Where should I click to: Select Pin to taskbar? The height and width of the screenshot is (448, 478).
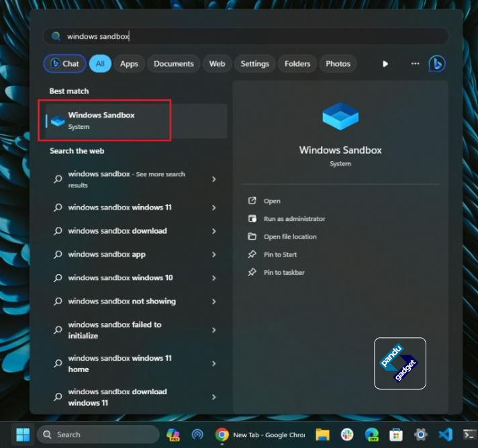(284, 272)
